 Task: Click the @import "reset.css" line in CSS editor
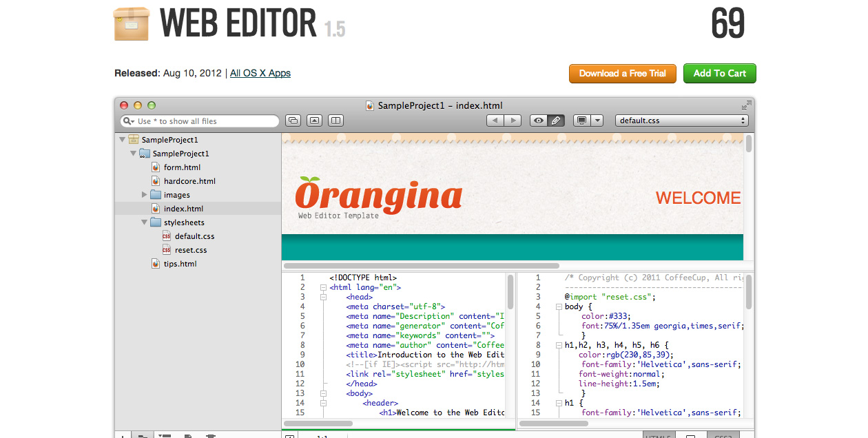pyautogui.click(x=610, y=298)
